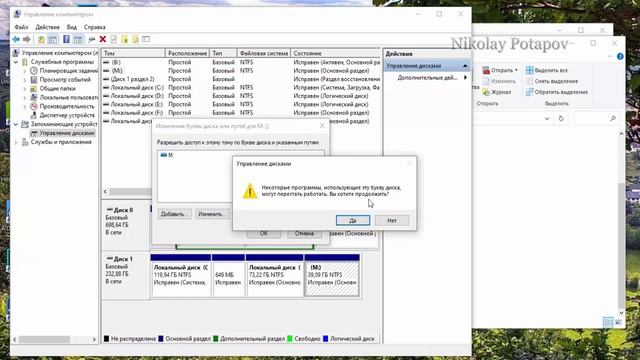Expand the Производительность node
640x360 pixels.
[25, 107]
